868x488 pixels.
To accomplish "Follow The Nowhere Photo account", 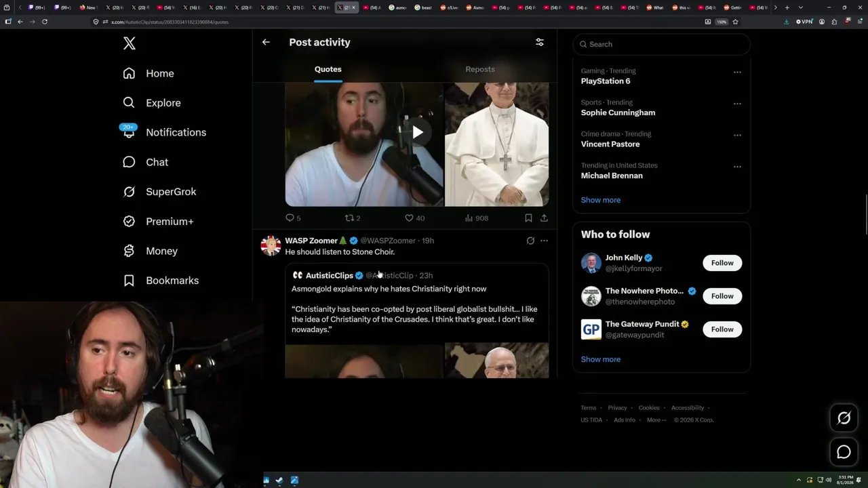I will [722, 296].
